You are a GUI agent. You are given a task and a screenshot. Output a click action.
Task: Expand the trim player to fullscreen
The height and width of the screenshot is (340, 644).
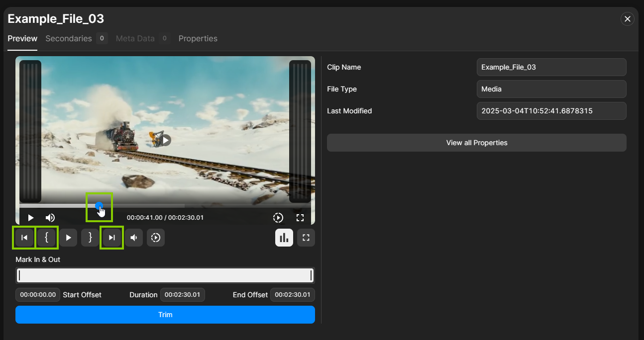[x=306, y=238]
